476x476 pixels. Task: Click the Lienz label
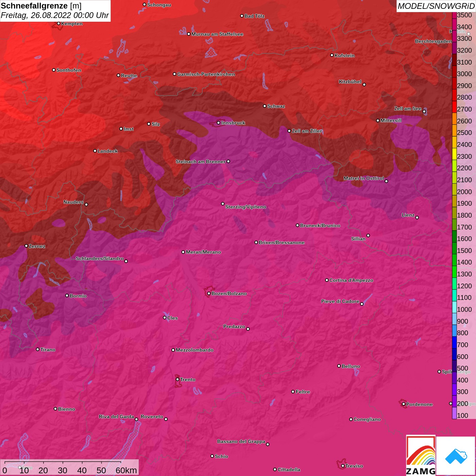pos(408,215)
